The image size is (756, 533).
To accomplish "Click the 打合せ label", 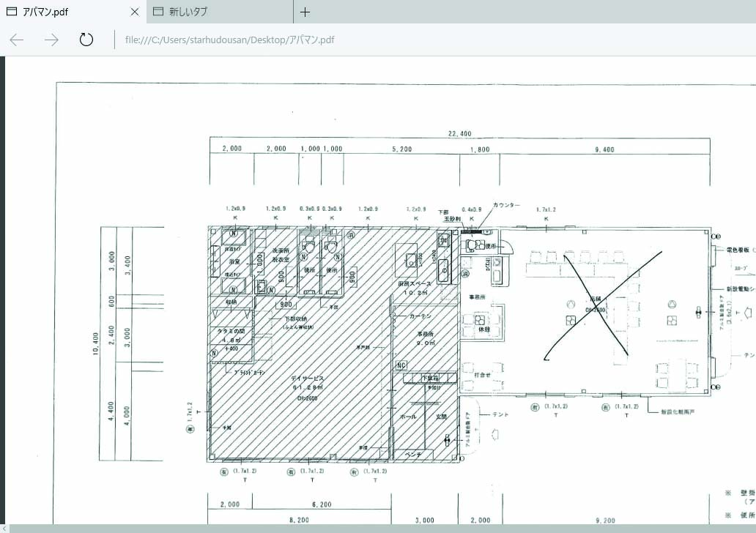I will [482, 374].
